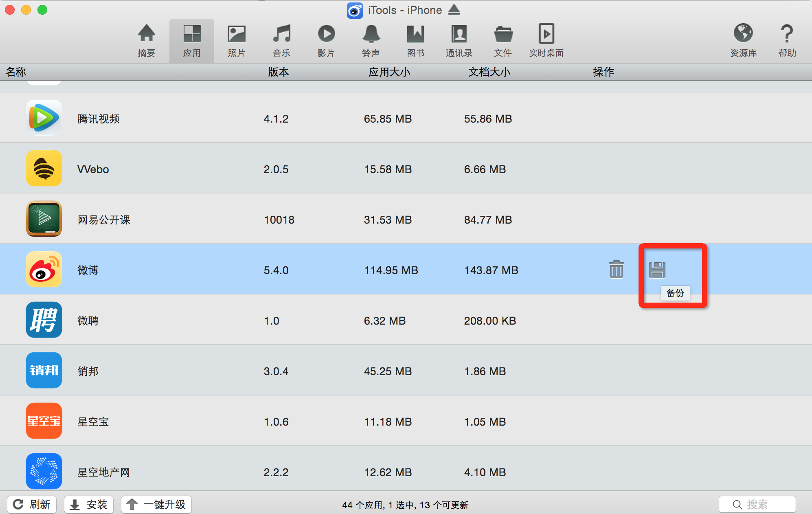Open the 实时桌面 live desktop section
The height and width of the screenshot is (514, 812).
click(x=546, y=41)
